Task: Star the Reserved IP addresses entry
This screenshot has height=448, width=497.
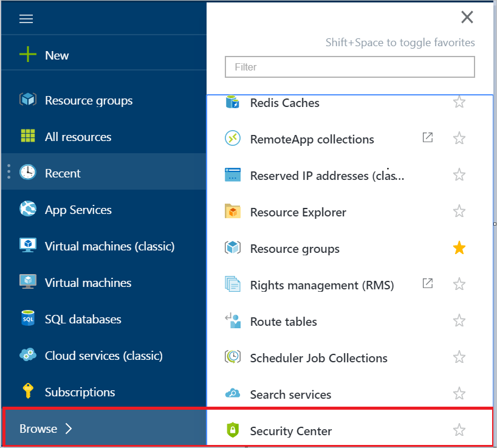Action: click(459, 174)
